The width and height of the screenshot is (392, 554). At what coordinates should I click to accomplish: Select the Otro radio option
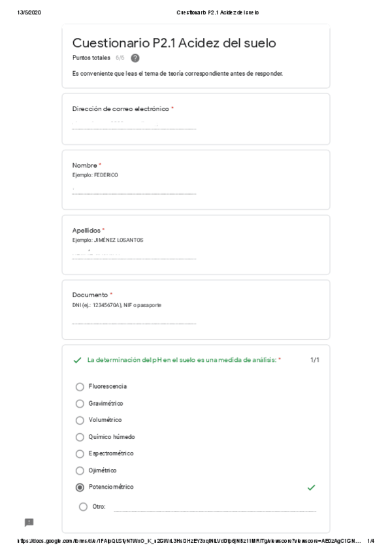(83, 506)
